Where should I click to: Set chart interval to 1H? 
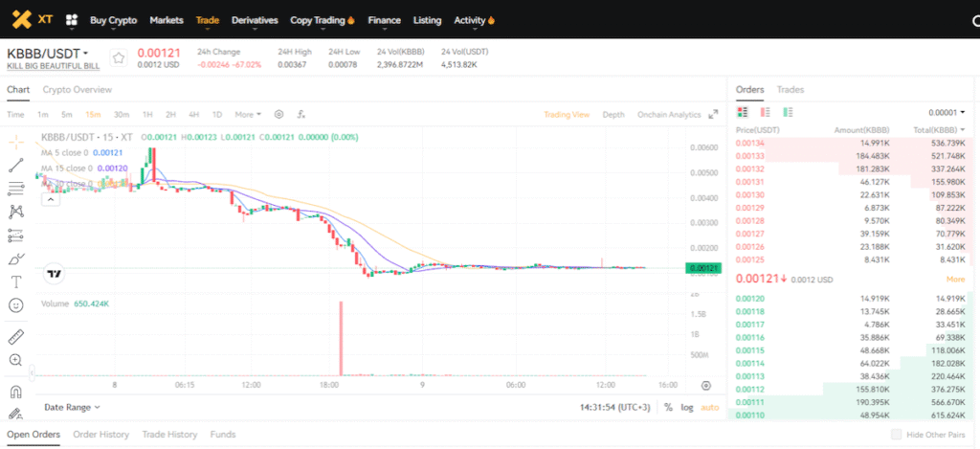coord(147,114)
